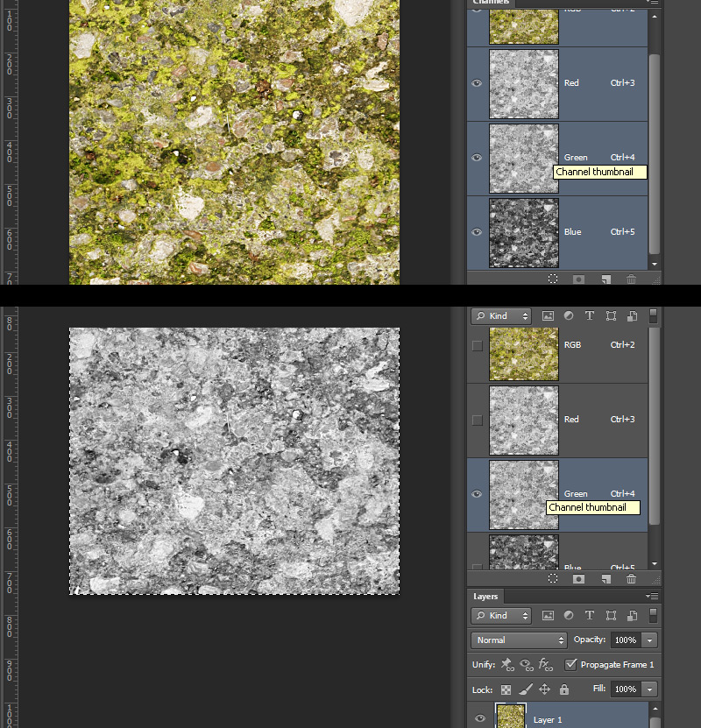Click shape layer filter above lower RGB channel
This screenshot has height=728, width=701.
tap(611, 316)
